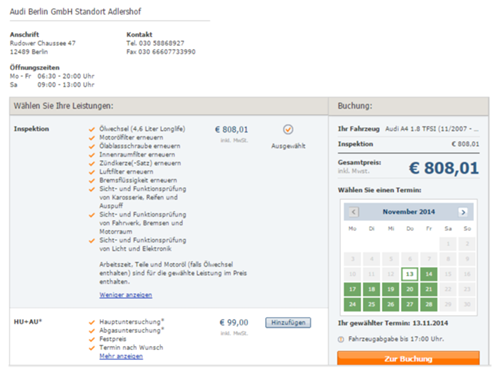Image resolution: width=500 pixels, height=378 pixels.
Task: Select November 24 in the calendar
Action: (x=352, y=304)
